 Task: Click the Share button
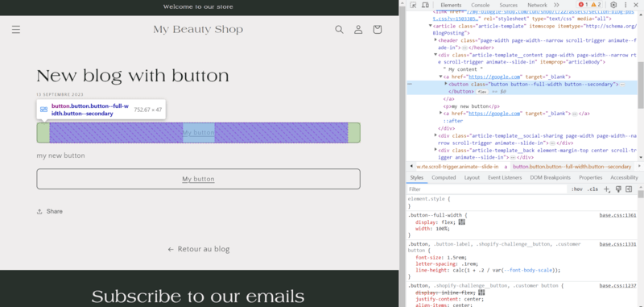[50, 211]
